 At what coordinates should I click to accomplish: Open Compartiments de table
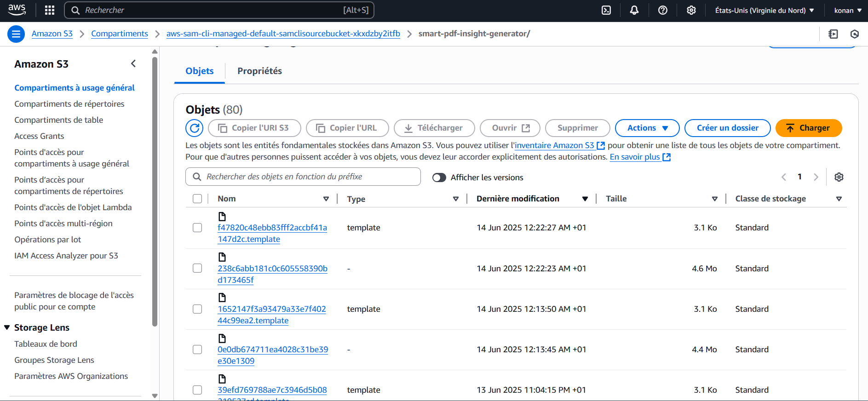(x=59, y=120)
